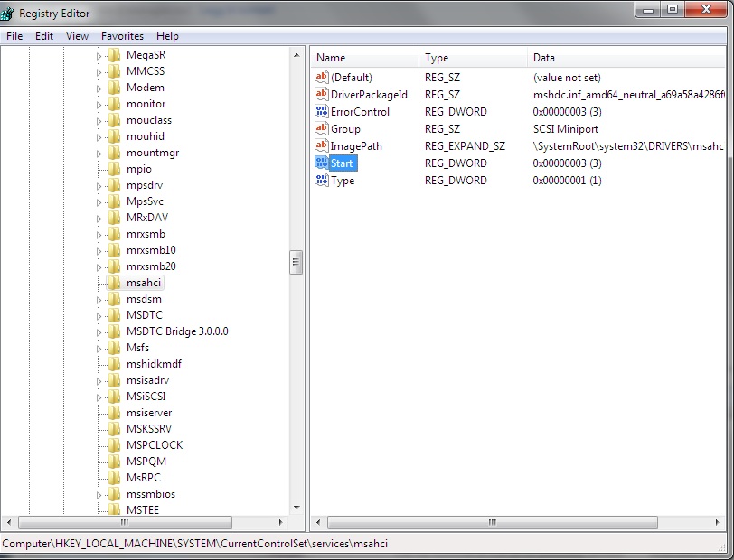
Task: Open the View menu
Action: click(77, 36)
